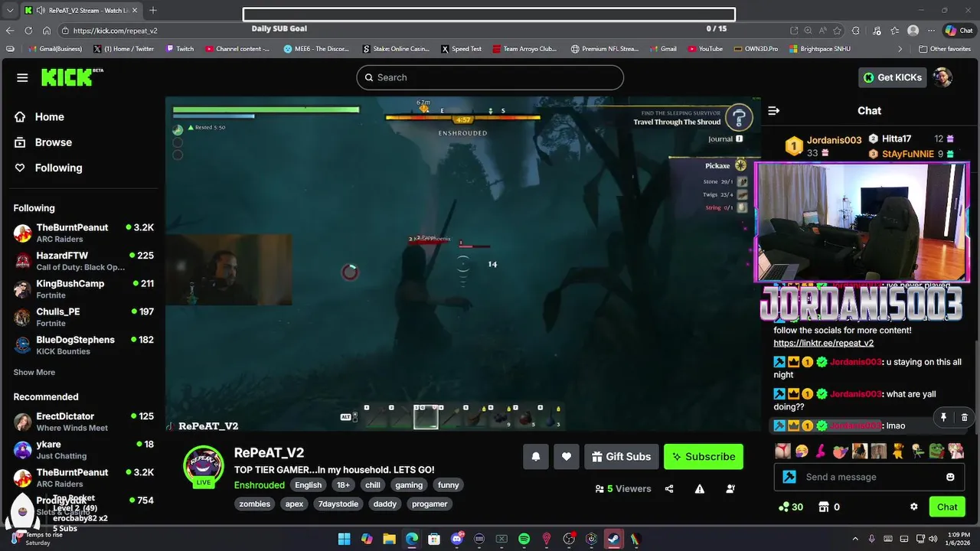980x551 pixels.
Task: Open the Speed Test bookmark
Action: click(x=462, y=49)
